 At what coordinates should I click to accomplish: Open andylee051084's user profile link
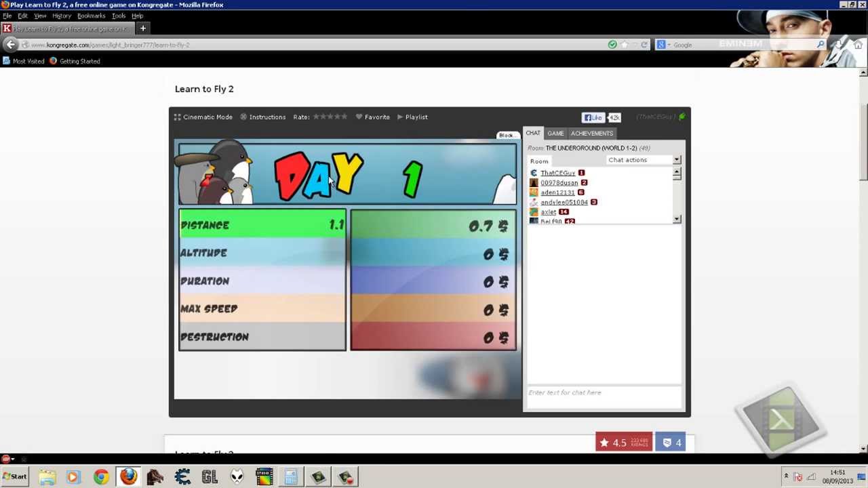pos(564,202)
